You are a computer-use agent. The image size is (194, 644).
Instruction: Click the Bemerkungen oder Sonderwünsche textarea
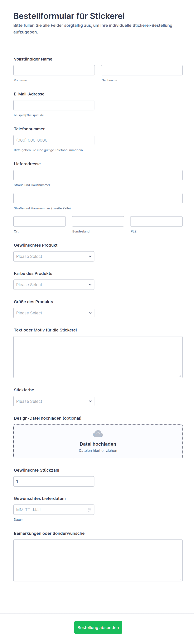(x=98, y=560)
